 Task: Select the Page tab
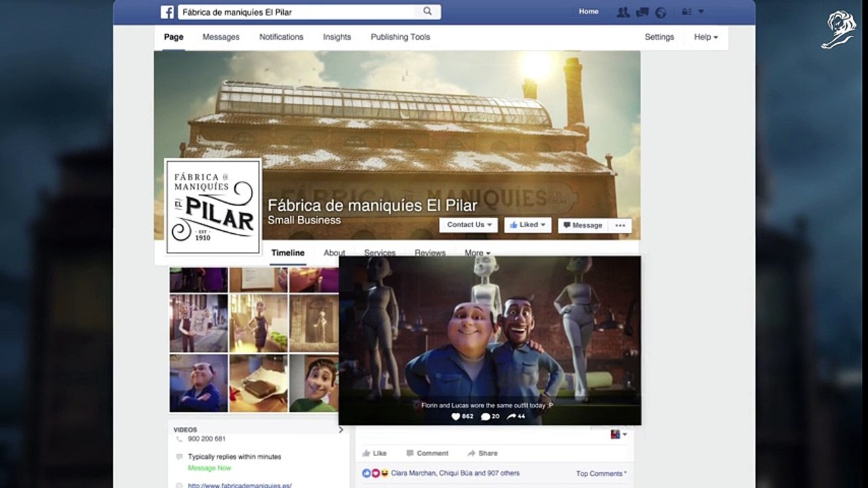173,37
